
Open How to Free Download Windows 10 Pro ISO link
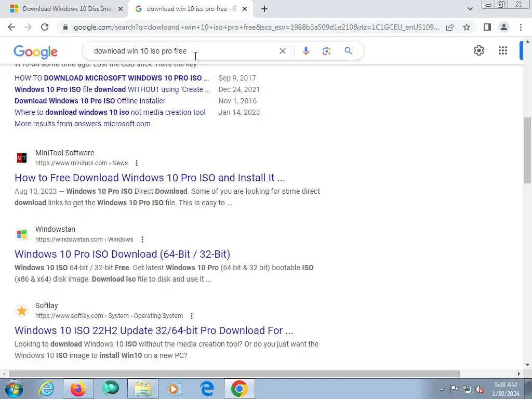click(150, 178)
